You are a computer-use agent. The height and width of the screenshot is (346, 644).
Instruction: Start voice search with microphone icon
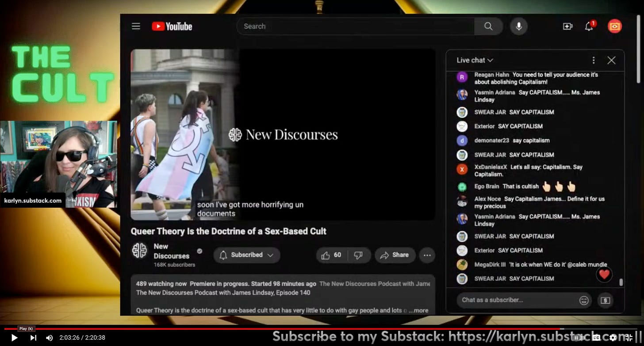[519, 27]
